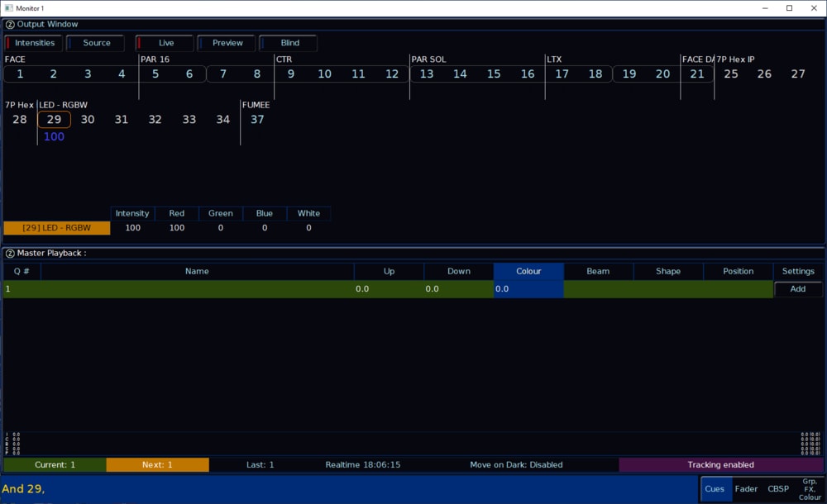Screen dimensions: 827x504
Task: Click the White parameter column header
Action: click(x=308, y=213)
